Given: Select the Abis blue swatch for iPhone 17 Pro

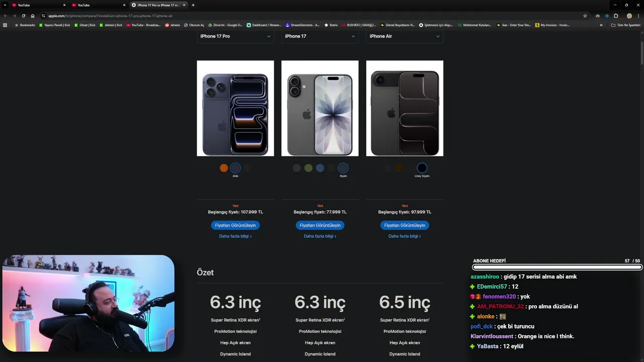Looking at the screenshot, I should [235, 168].
